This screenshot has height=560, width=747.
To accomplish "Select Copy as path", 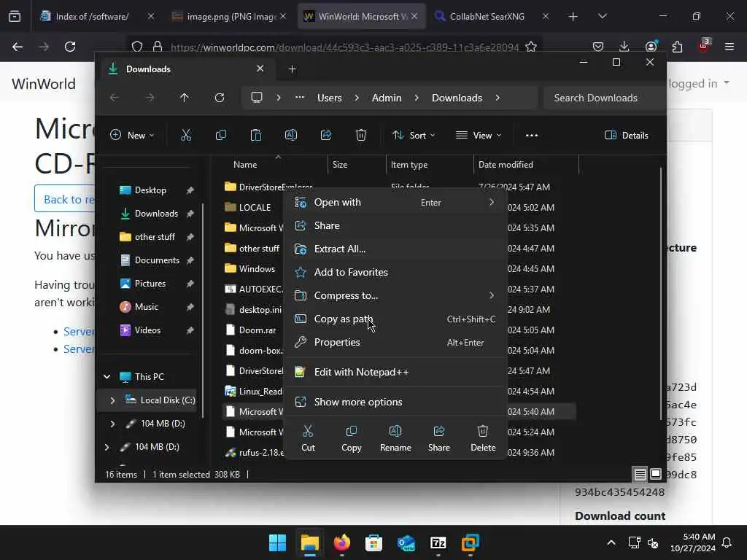I will click(x=395, y=319).
